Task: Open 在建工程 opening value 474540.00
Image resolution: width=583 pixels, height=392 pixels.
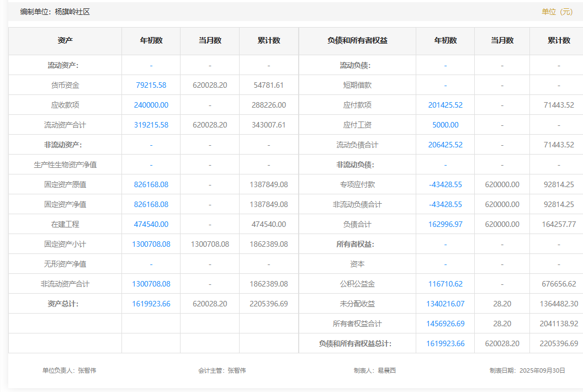Action: coord(151,224)
